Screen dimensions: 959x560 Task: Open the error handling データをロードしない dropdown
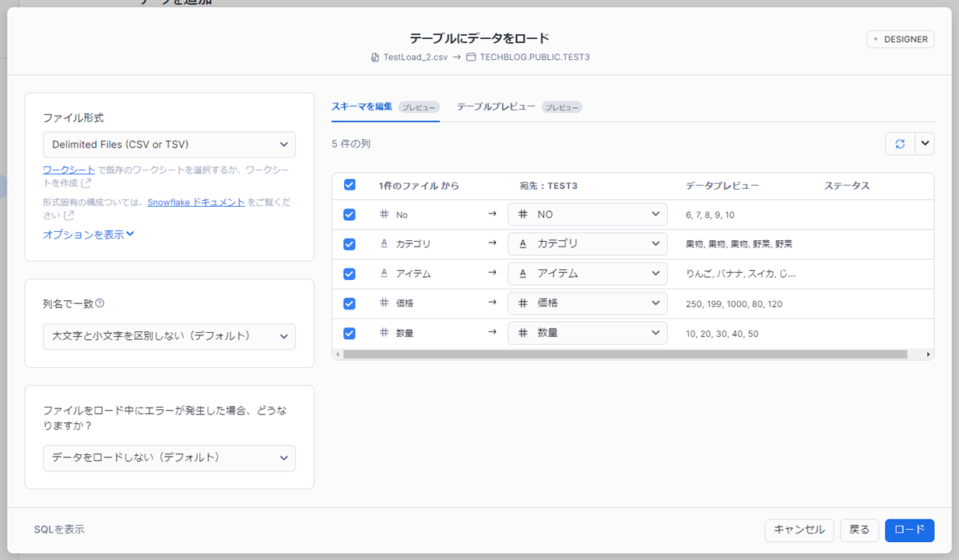(169, 458)
